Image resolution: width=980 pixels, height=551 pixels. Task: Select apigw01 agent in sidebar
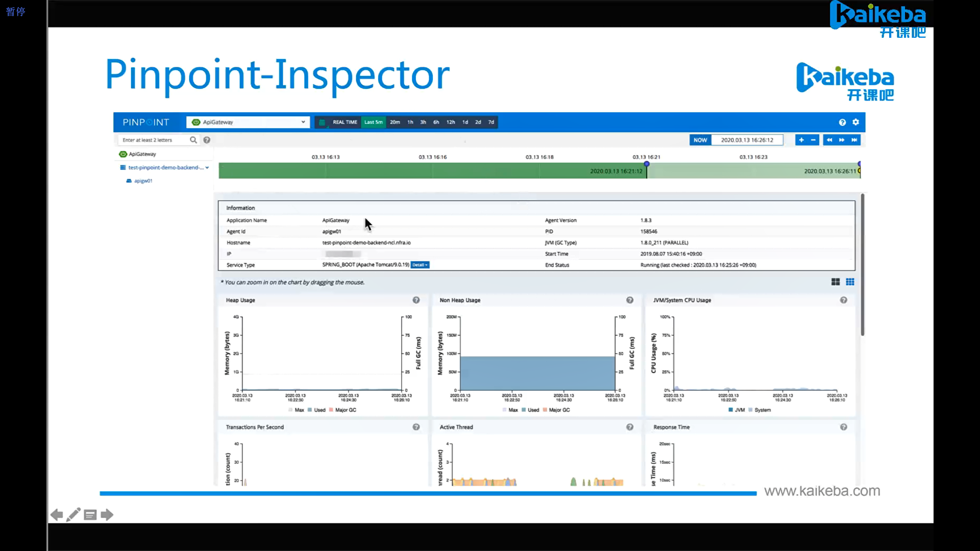click(143, 181)
